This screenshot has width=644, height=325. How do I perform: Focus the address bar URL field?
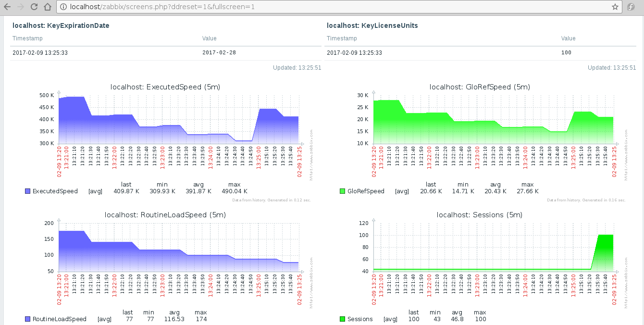(336, 7)
